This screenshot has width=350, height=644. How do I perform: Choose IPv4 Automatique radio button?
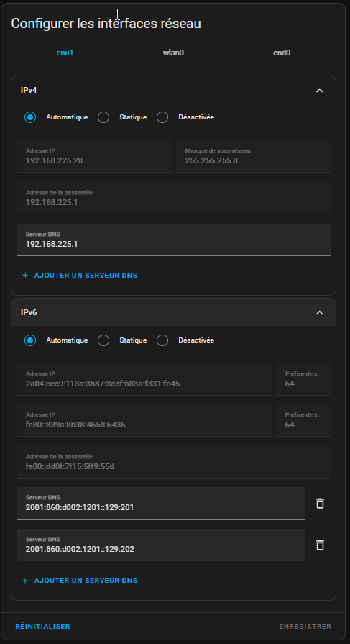click(30, 117)
